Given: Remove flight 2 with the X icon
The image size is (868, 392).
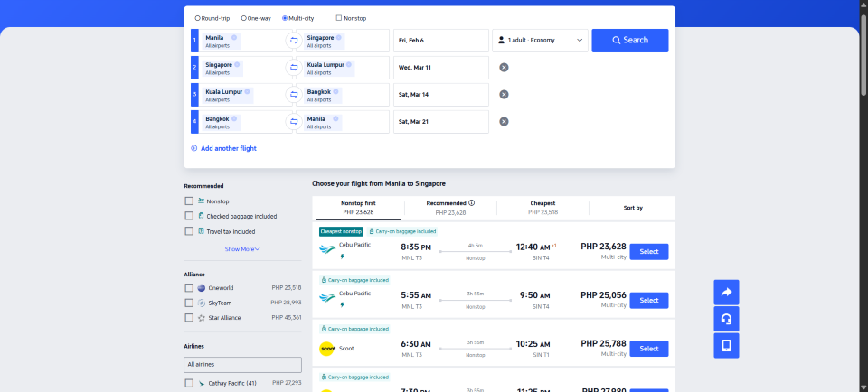Looking at the screenshot, I should [x=504, y=68].
